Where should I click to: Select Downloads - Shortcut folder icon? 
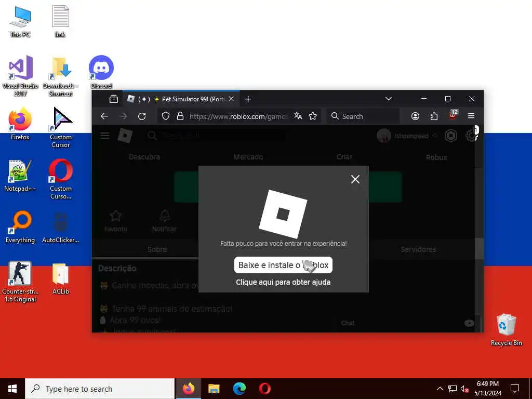pos(60,76)
